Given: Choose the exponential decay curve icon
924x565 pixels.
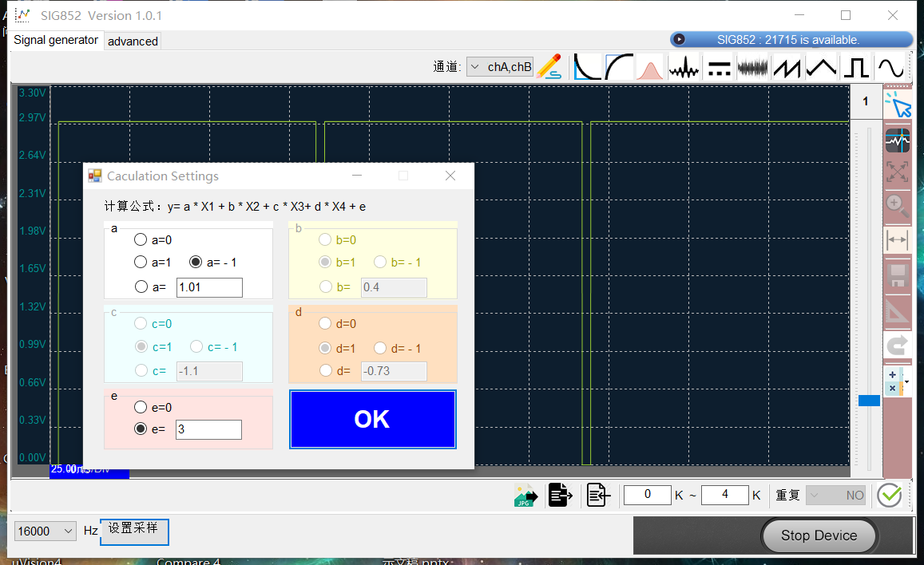Looking at the screenshot, I should point(586,67).
